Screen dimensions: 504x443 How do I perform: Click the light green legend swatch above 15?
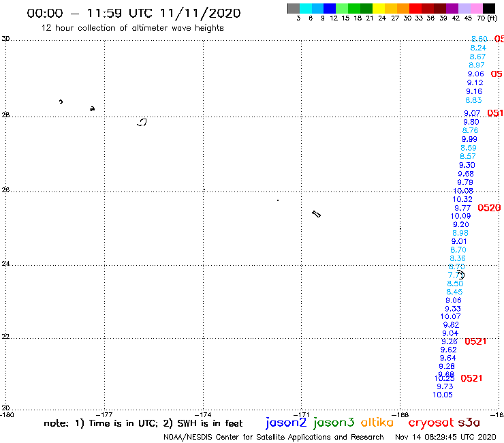coord(342,8)
